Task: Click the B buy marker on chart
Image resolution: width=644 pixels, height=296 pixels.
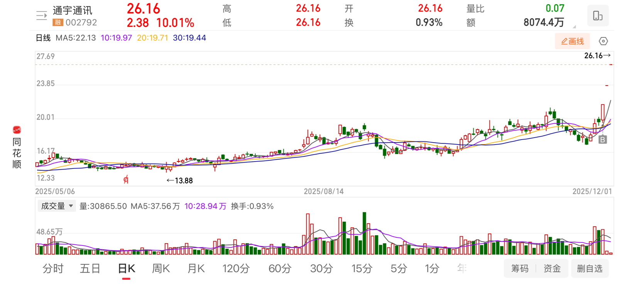Action: coord(603,140)
